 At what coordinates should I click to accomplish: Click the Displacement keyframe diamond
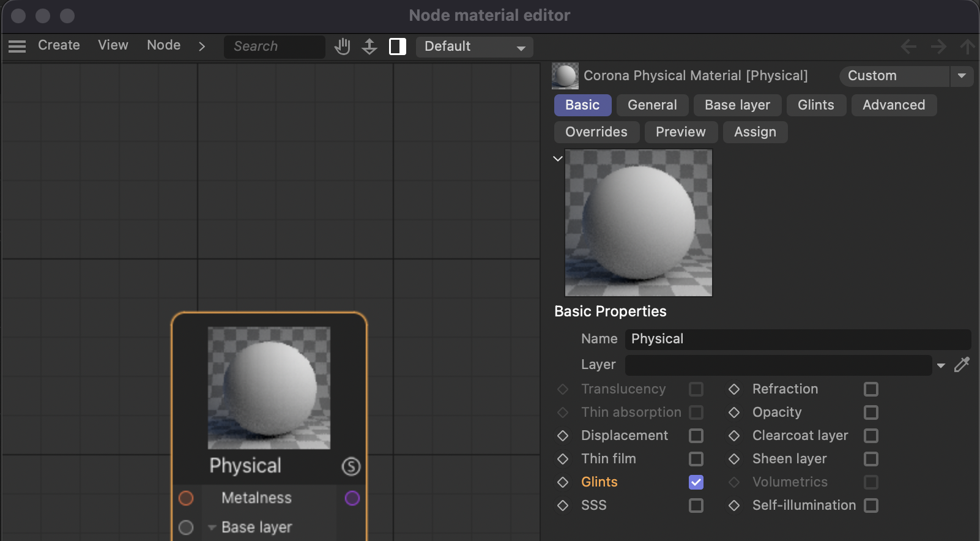point(563,436)
